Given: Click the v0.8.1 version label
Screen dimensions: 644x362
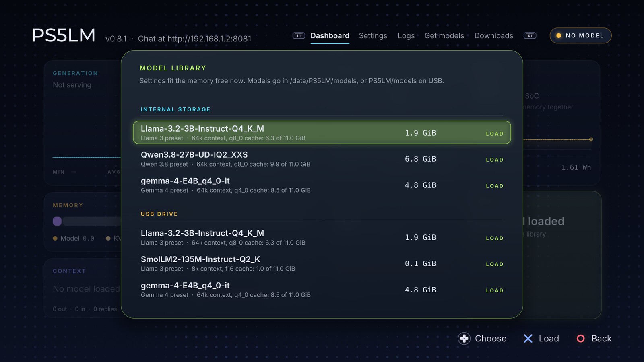Looking at the screenshot, I should 116,39.
